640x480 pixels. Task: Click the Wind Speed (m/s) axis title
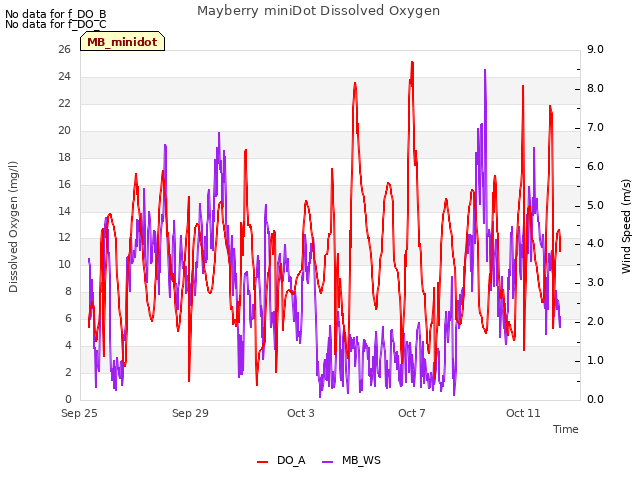pos(626,226)
